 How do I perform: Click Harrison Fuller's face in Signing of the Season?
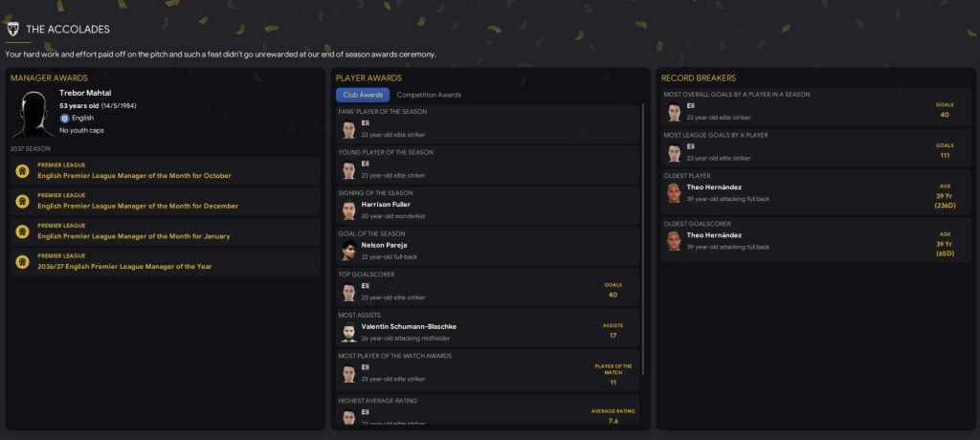(348, 210)
